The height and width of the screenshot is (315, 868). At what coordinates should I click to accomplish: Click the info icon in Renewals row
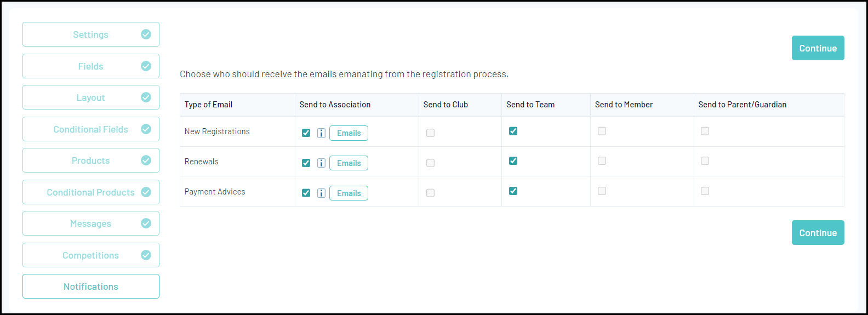tap(321, 163)
